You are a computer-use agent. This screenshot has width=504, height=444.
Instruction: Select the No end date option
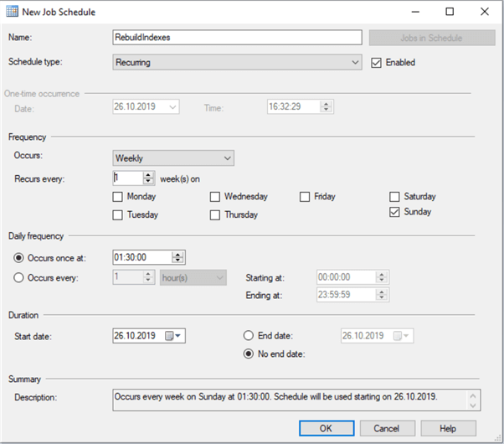tap(248, 354)
